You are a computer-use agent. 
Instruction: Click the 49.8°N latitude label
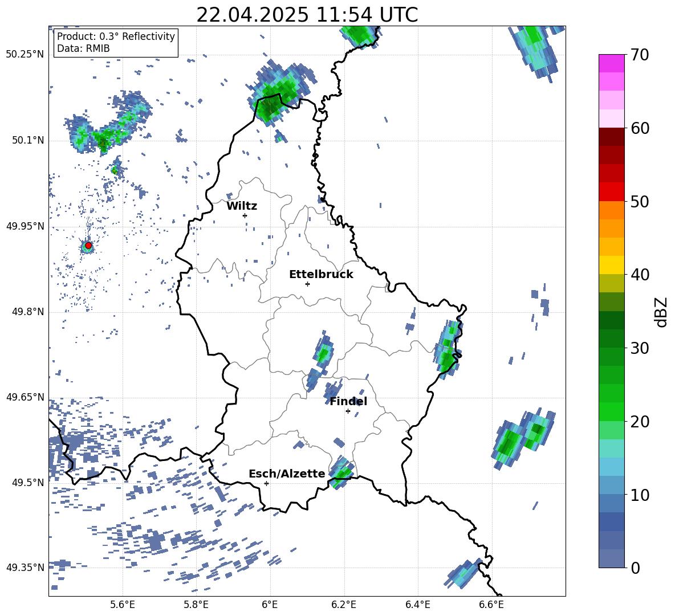point(27,312)
